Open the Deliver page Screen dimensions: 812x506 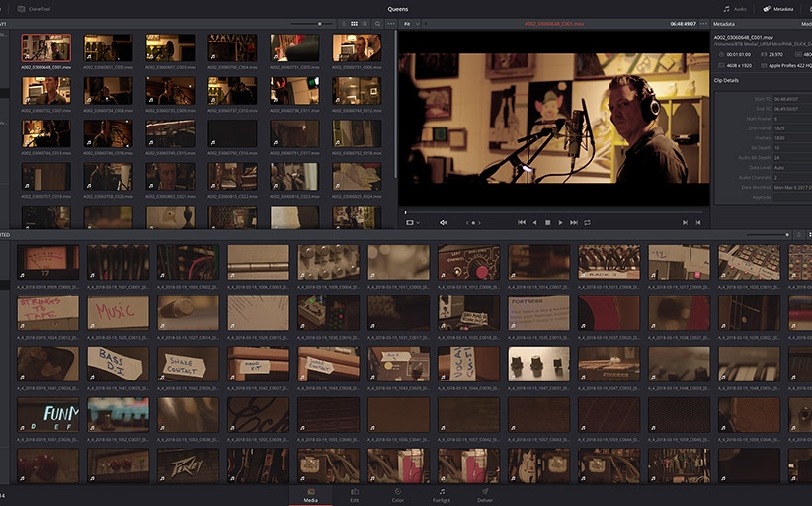pyautogui.click(x=485, y=494)
